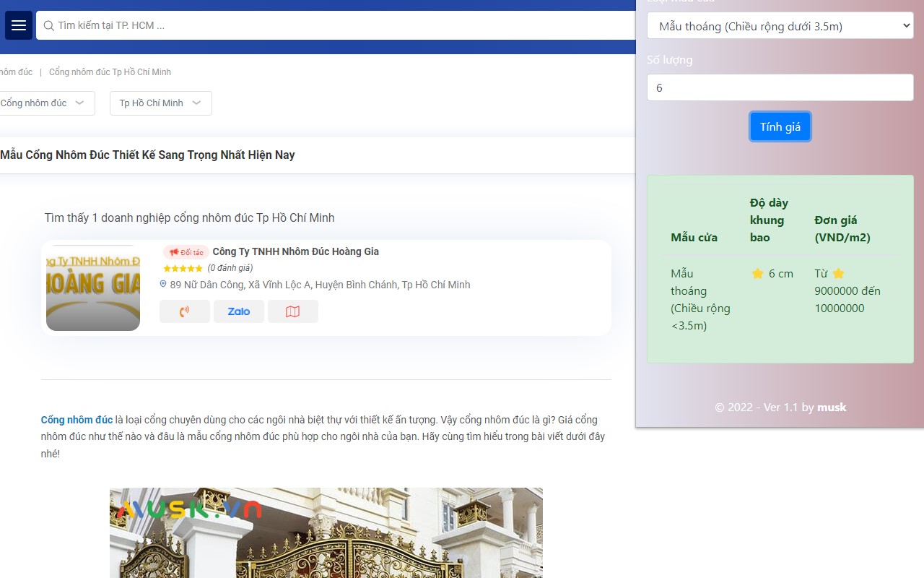This screenshot has height=578, width=924.
Task: Click the Zalo contact button
Action: (239, 311)
